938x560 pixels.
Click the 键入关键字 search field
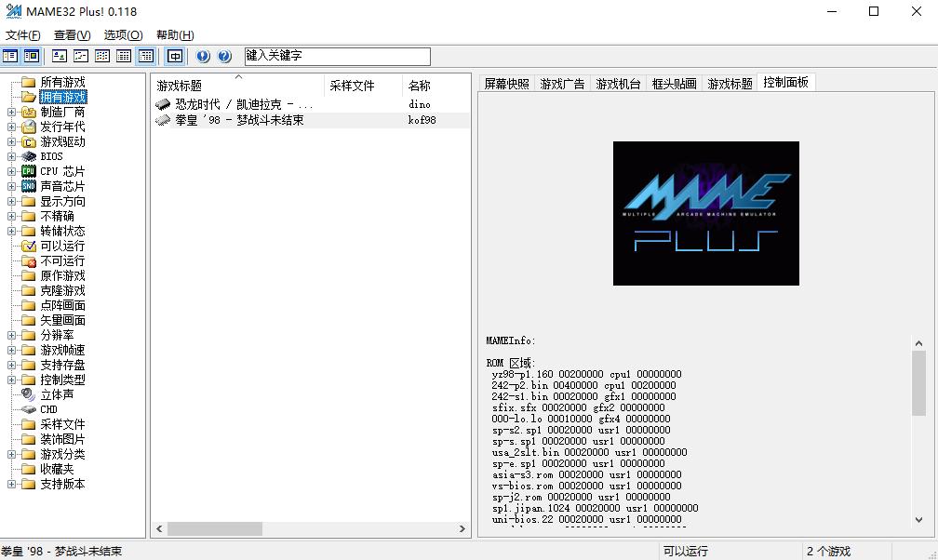338,56
